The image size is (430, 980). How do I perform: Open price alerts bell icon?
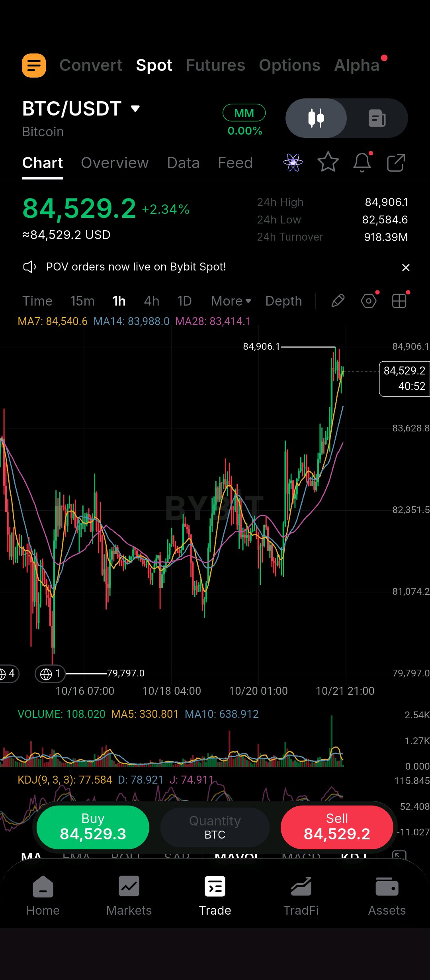(x=362, y=162)
